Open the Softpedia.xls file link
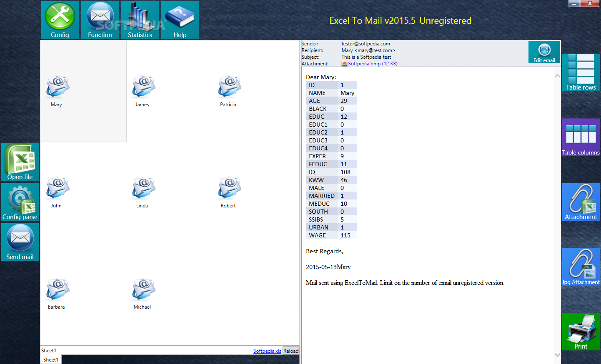 pos(267,351)
